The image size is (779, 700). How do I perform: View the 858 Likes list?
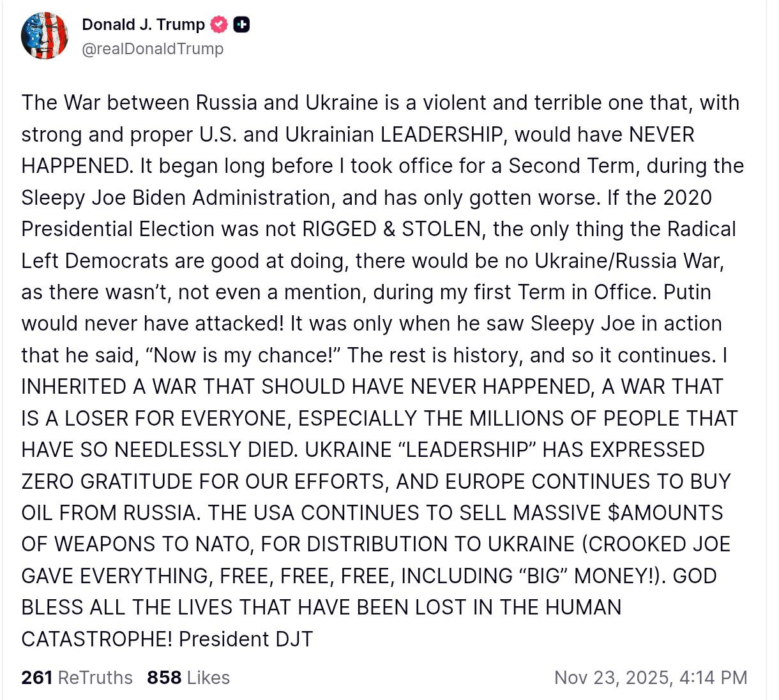pyautogui.click(x=188, y=678)
